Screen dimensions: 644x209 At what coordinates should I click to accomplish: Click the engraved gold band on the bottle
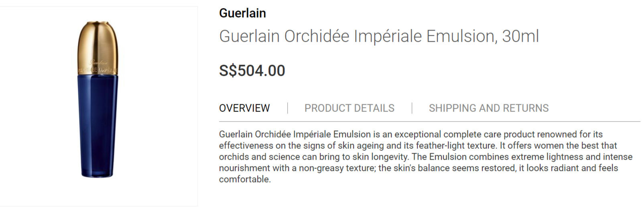[98, 70]
